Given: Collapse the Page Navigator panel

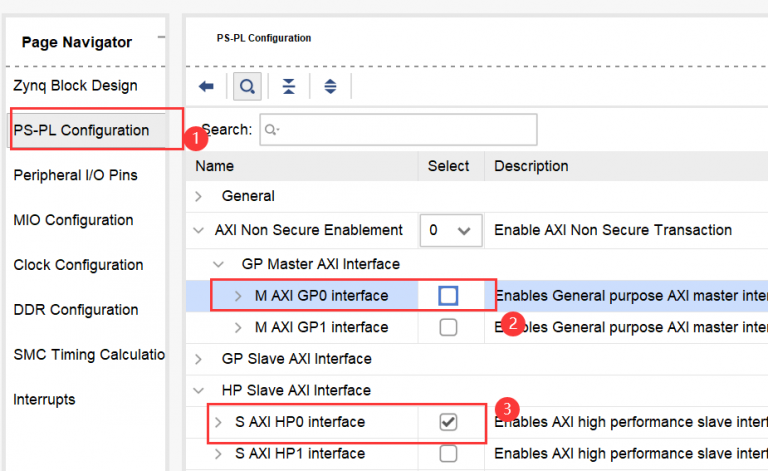Looking at the screenshot, I should 162,39.
